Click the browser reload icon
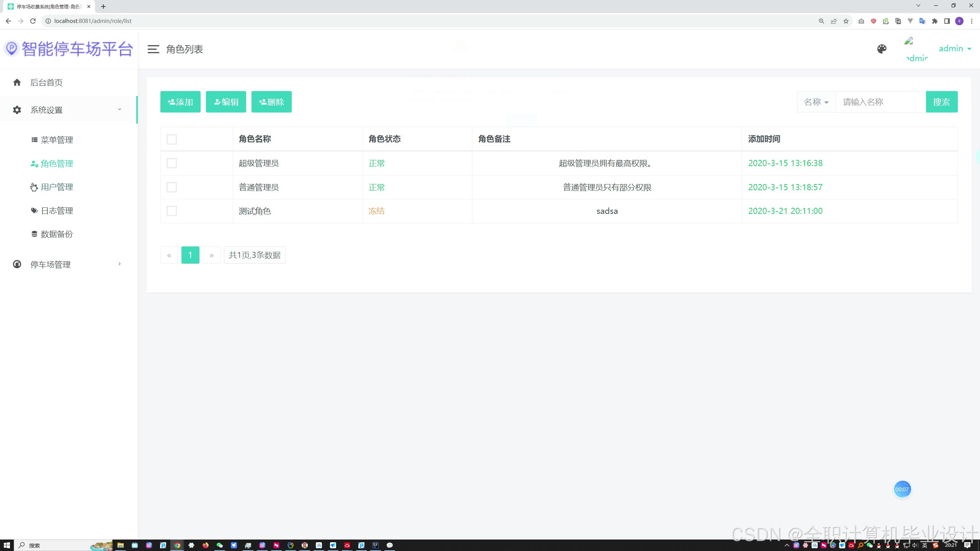The width and height of the screenshot is (980, 551). pos(33,21)
